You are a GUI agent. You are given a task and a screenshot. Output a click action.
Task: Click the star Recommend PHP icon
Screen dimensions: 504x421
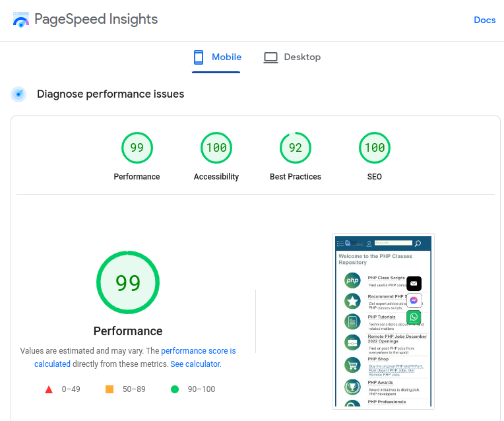coord(352,302)
